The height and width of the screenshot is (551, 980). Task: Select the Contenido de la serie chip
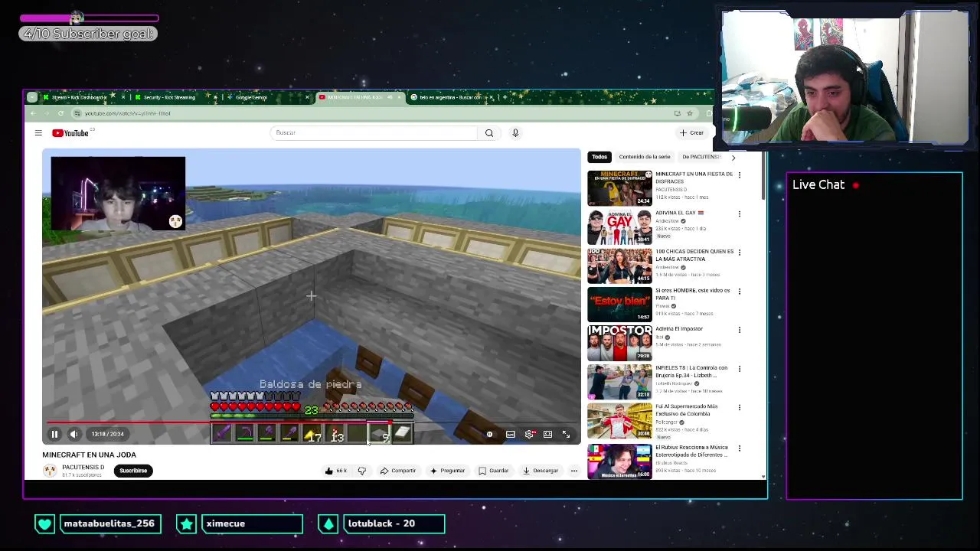(x=645, y=157)
